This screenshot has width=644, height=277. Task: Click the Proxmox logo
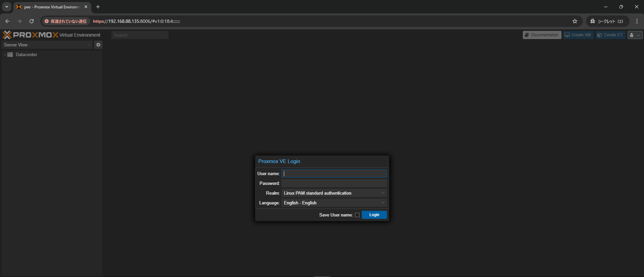[31, 35]
